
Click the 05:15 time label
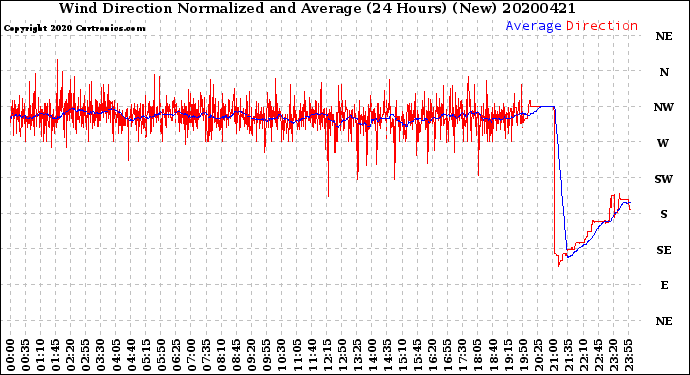point(146,355)
